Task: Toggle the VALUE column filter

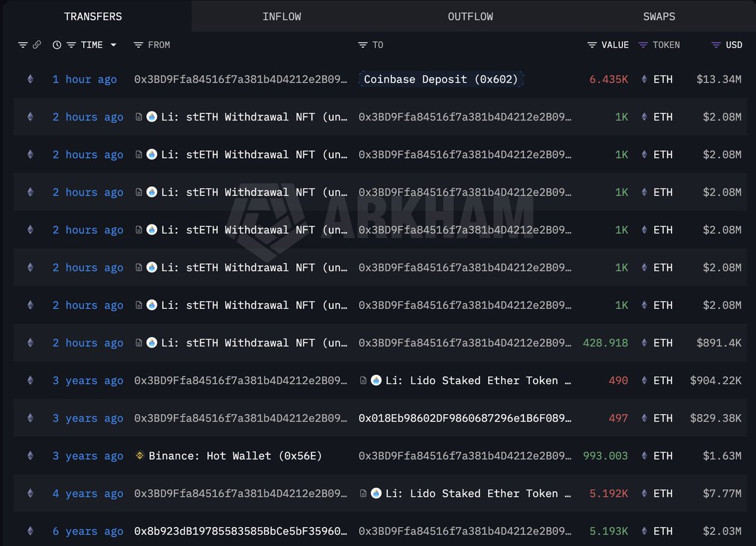Action: [592, 45]
